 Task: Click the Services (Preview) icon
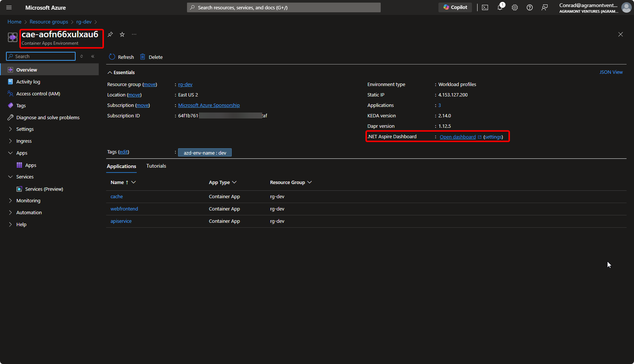coord(19,189)
